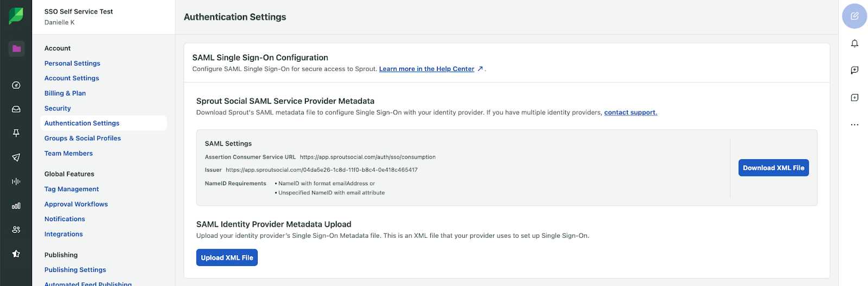Screen dimensions: 868x286
Task: Click SSO Self Service Test account name
Action: click(79, 11)
